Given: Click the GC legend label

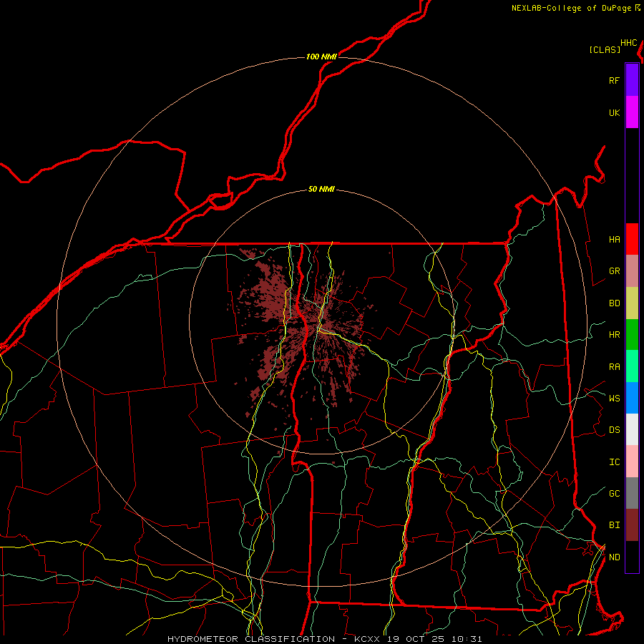Looking at the screenshot, I should (x=614, y=493).
